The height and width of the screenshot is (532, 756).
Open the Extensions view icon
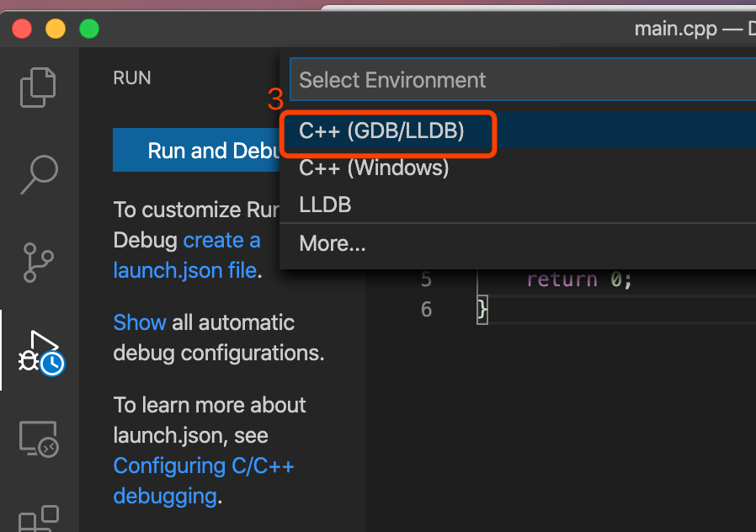tap(39, 519)
